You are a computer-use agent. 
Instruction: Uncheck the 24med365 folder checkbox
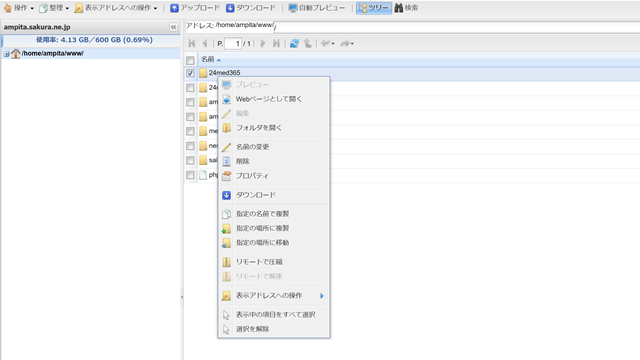[x=190, y=73]
